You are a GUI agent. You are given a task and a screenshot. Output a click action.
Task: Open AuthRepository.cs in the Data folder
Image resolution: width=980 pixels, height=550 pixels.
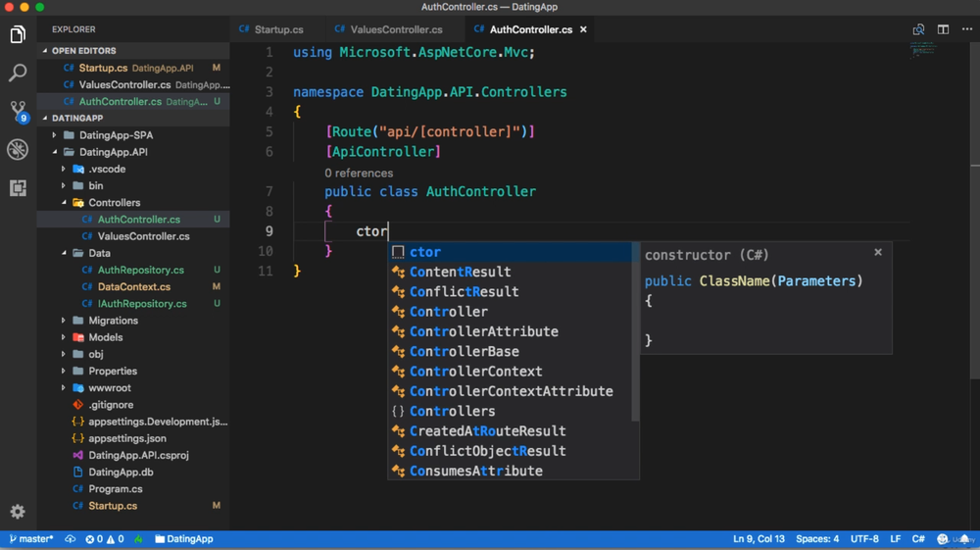point(133,270)
